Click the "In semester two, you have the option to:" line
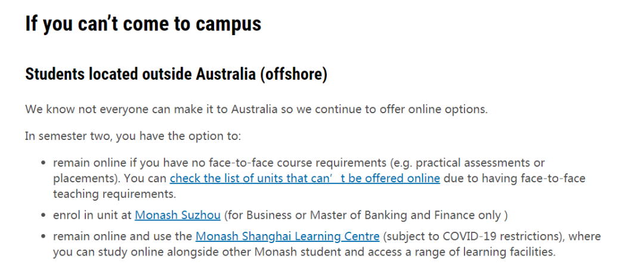The image size is (644, 277). tap(132, 136)
